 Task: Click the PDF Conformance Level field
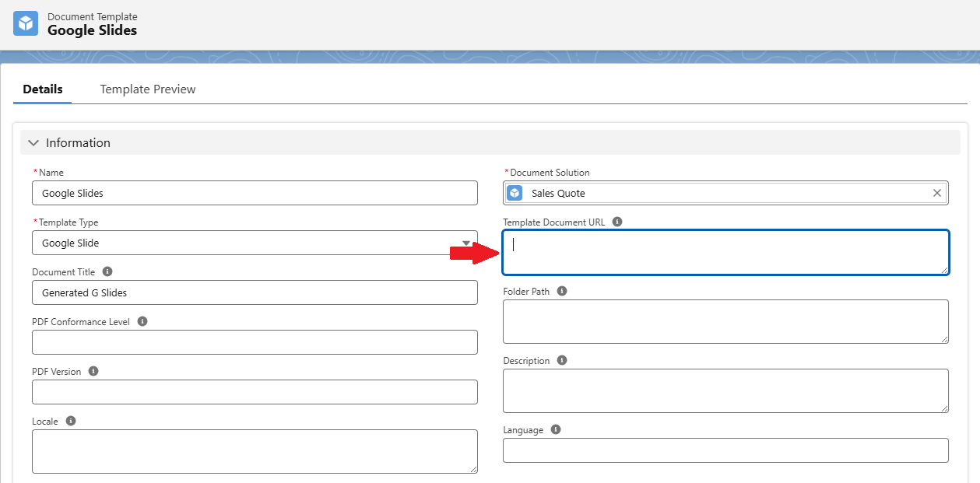pyautogui.click(x=255, y=342)
